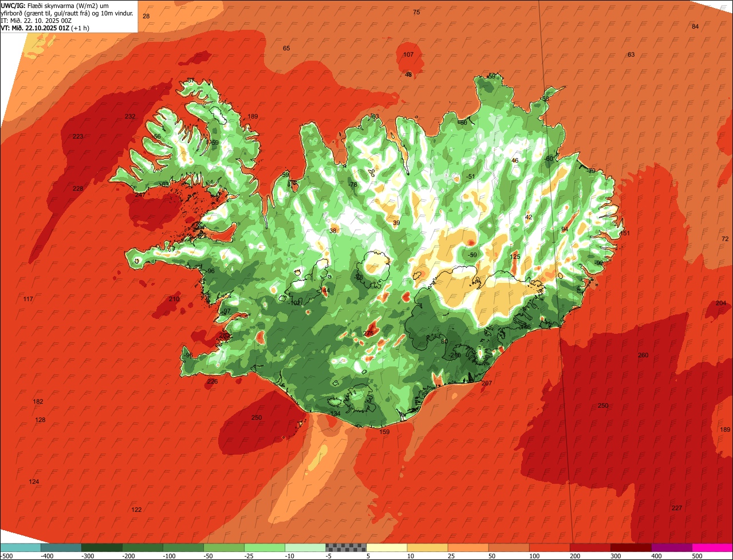Screen dimensions: 733x560
Task: Click the value 122 near the bottom left
Action: 136,510
